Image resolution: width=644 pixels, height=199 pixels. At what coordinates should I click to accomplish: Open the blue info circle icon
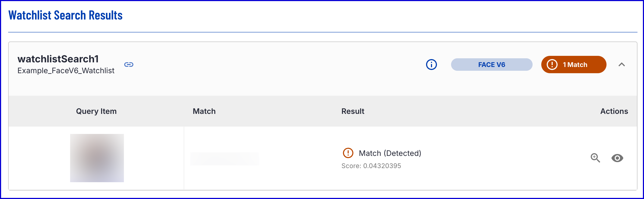coord(431,65)
